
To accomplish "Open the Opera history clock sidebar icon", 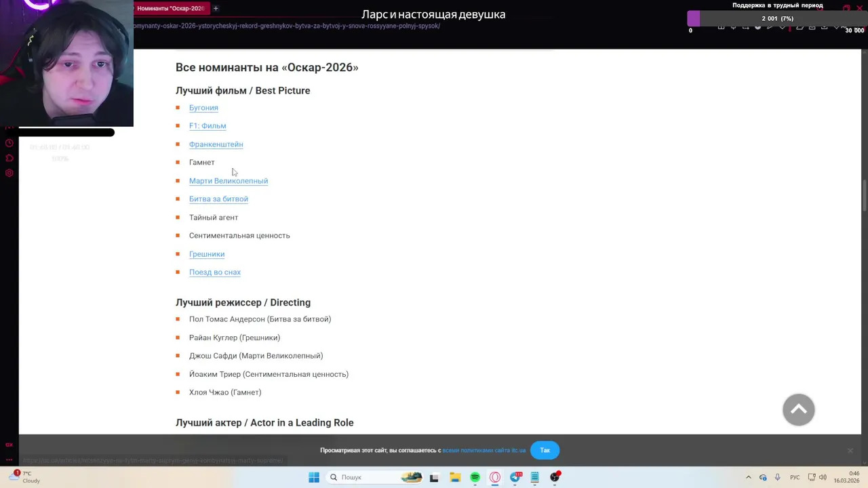I will 9,143.
